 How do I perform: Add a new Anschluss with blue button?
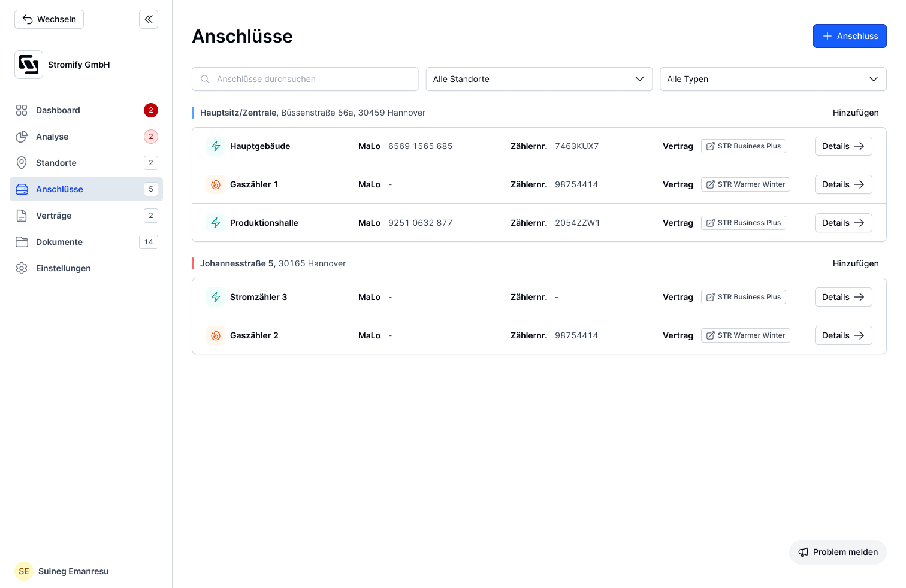coord(850,36)
